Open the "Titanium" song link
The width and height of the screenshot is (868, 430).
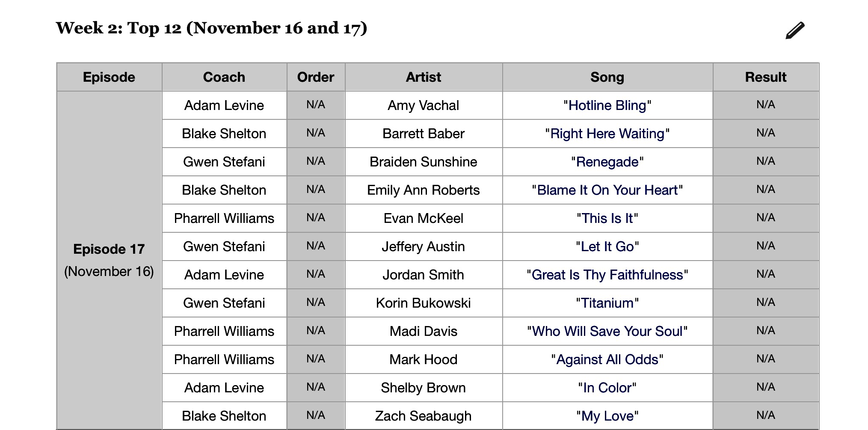[x=607, y=303]
